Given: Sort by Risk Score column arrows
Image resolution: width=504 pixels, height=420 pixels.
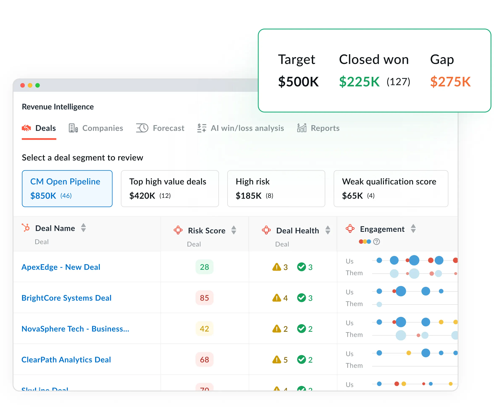Looking at the screenshot, I should [x=234, y=230].
